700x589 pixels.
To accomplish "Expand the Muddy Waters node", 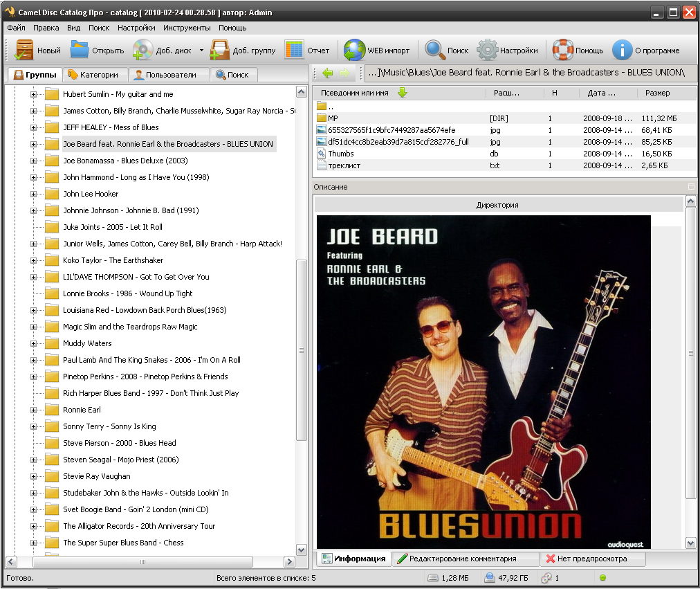I will click(x=33, y=343).
